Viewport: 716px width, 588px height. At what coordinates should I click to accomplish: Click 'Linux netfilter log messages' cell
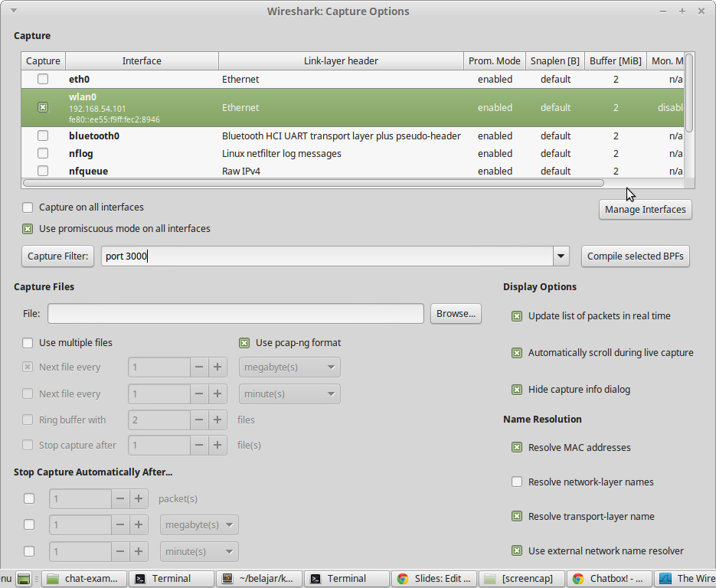pyautogui.click(x=281, y=153)
